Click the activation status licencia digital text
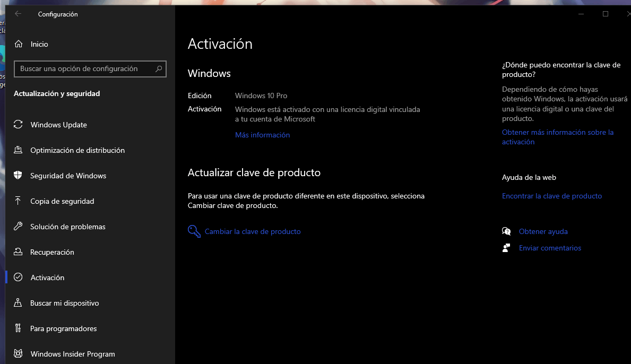This screenshot has width=631, height=364. tap(327, 114)
